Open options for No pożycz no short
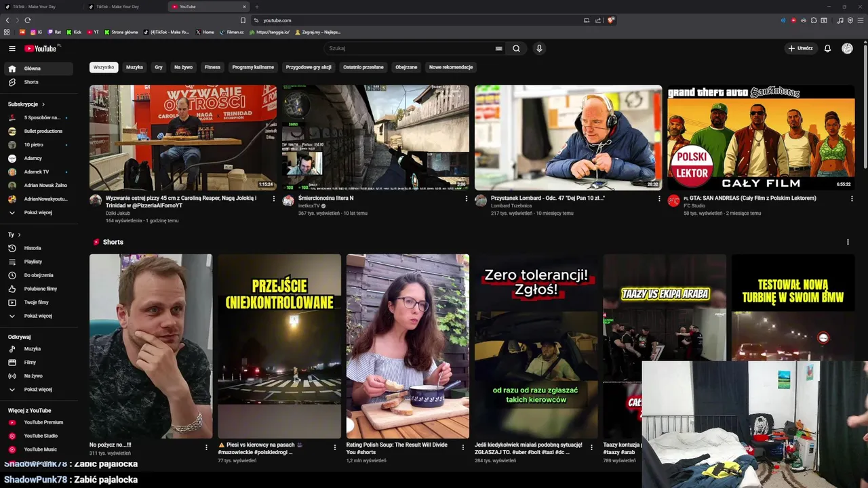This screenshot has width=868, height=488. pyautogui.click(x=206, y=447)
